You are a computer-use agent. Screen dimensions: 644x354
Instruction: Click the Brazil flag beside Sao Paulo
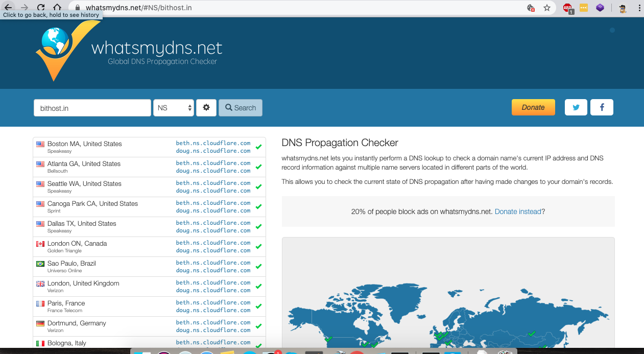40,264
